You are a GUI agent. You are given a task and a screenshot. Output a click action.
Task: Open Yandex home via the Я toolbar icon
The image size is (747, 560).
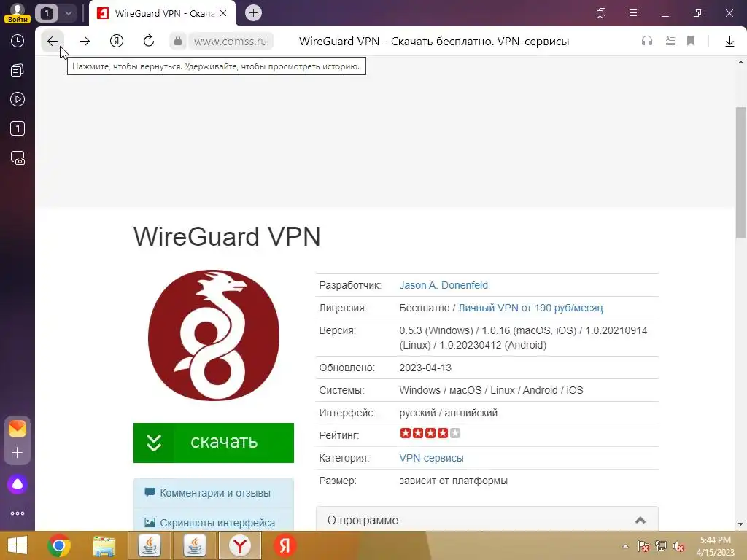117,42
